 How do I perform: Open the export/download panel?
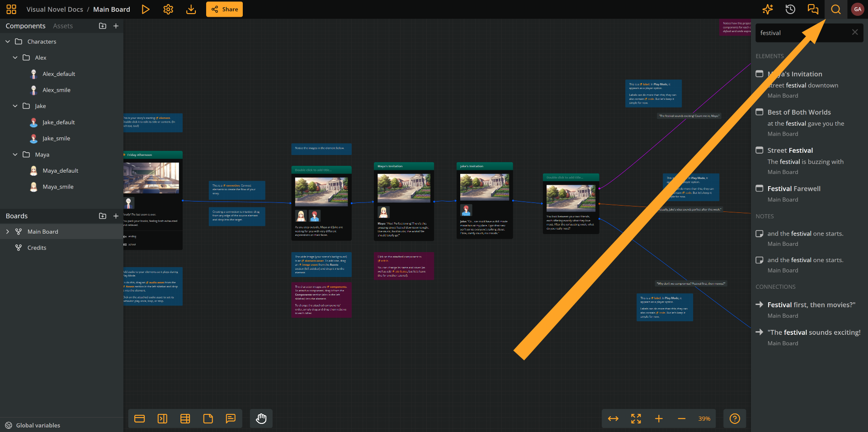point(190,9)
